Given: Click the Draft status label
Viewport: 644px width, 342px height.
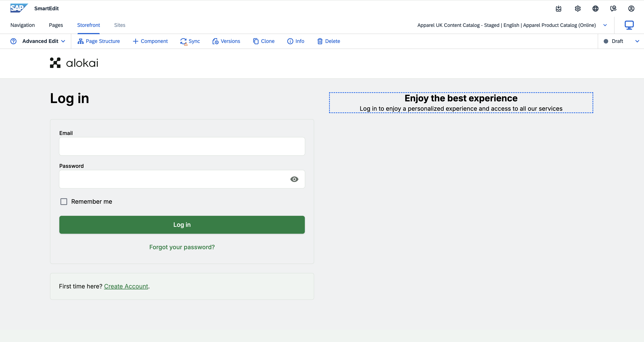Looking at the screenshot, I should 617,41.
